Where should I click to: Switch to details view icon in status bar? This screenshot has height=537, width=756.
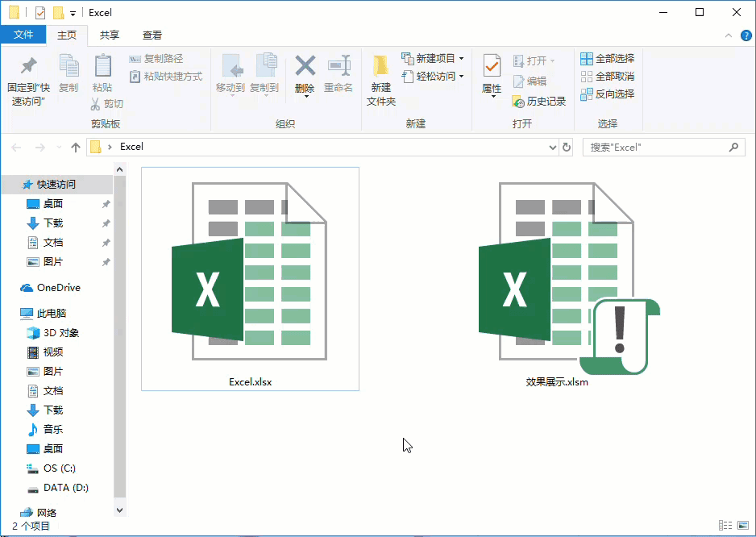tap(725, 526)
